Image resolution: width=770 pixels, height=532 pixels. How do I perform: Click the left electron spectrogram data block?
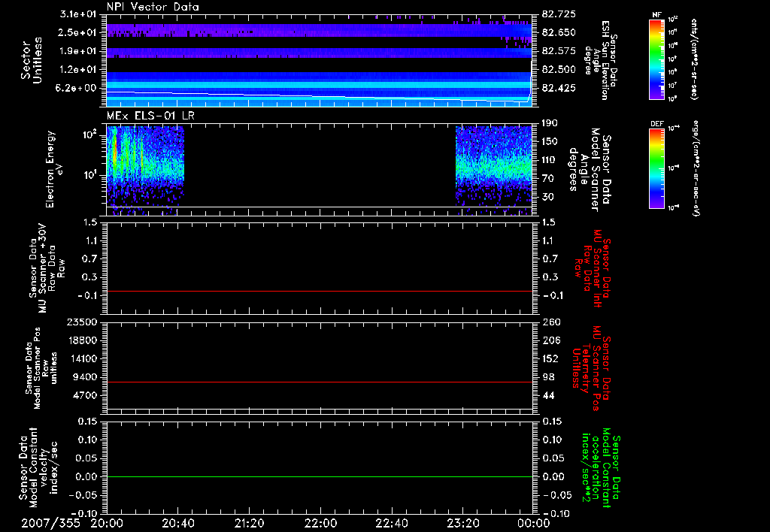tap(145, 165)
